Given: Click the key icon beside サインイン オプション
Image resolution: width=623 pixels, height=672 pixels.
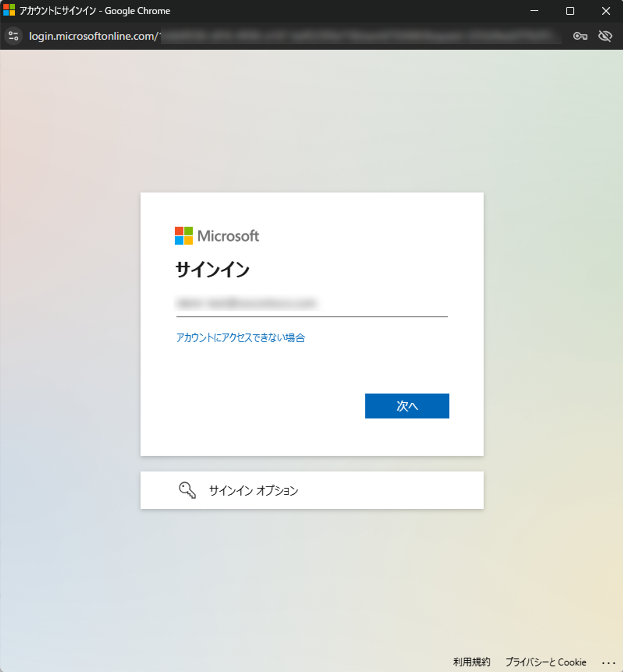Looking at the screenshot, I should [x=187, y=490].
